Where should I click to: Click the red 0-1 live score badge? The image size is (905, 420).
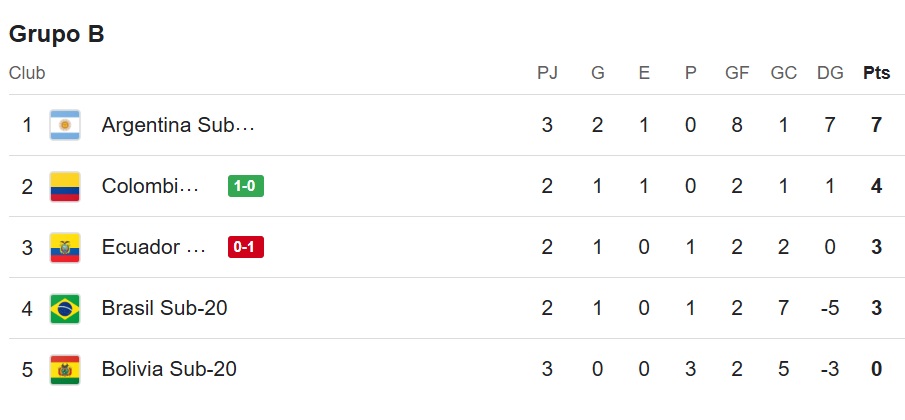(x=246, y=247)
